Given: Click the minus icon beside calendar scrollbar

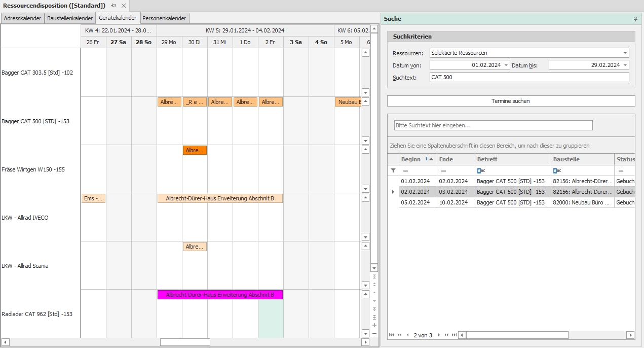Looking at the screenshot, I should point(374,333).
